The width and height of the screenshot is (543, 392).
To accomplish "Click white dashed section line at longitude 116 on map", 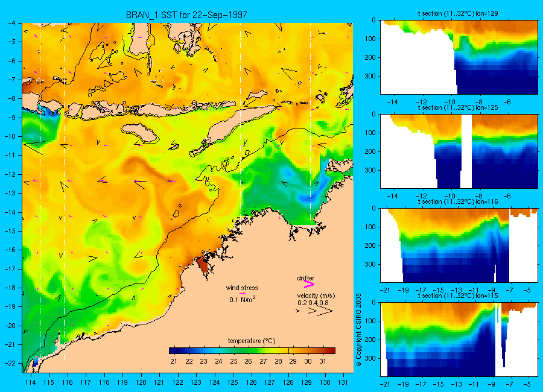I will pos(64,192).
